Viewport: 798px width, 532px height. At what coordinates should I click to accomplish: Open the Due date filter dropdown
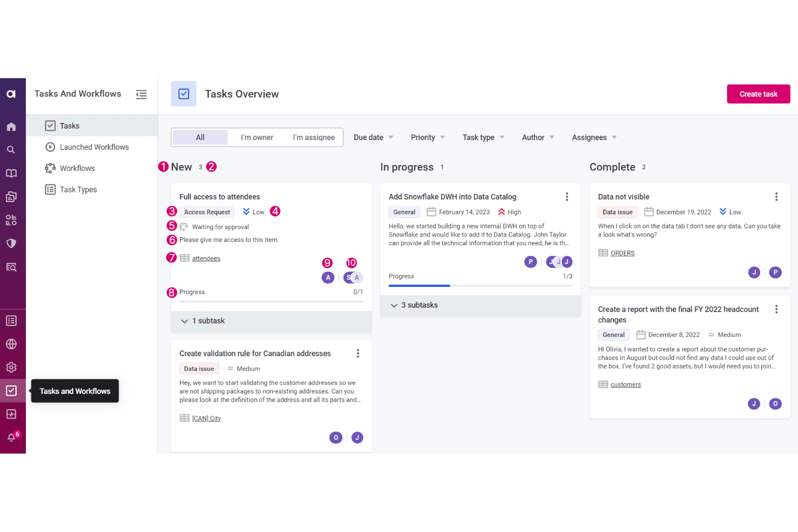coord(374,137)
